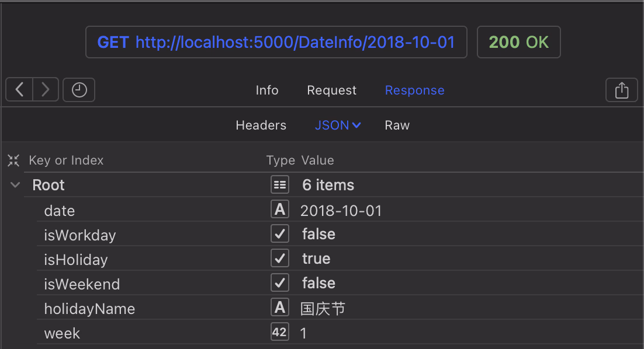The image size is (644, 349).
Task: Click the Root object type icon
Action: pos(280,185)
